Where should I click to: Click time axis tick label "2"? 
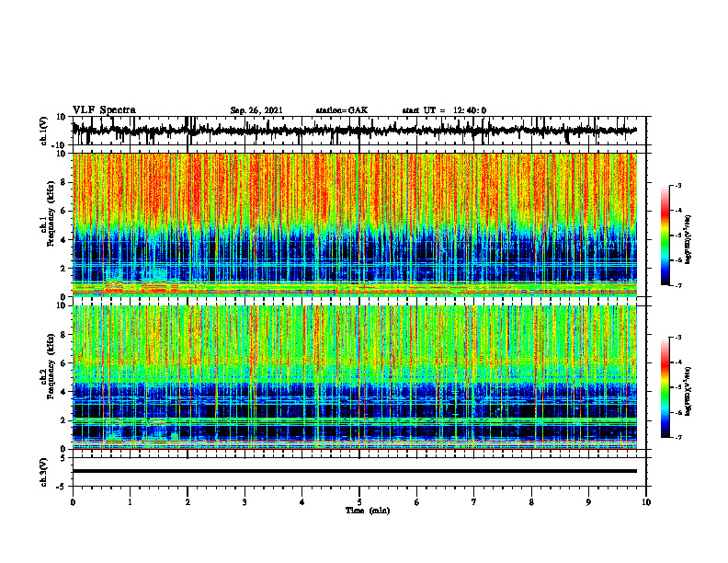point(188,502)
